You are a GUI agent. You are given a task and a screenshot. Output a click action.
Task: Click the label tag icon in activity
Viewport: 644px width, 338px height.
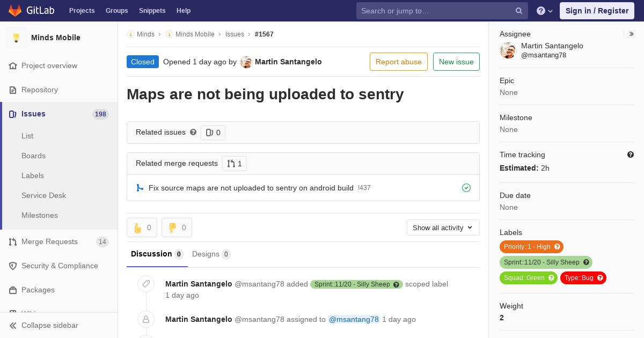[146, 284]
